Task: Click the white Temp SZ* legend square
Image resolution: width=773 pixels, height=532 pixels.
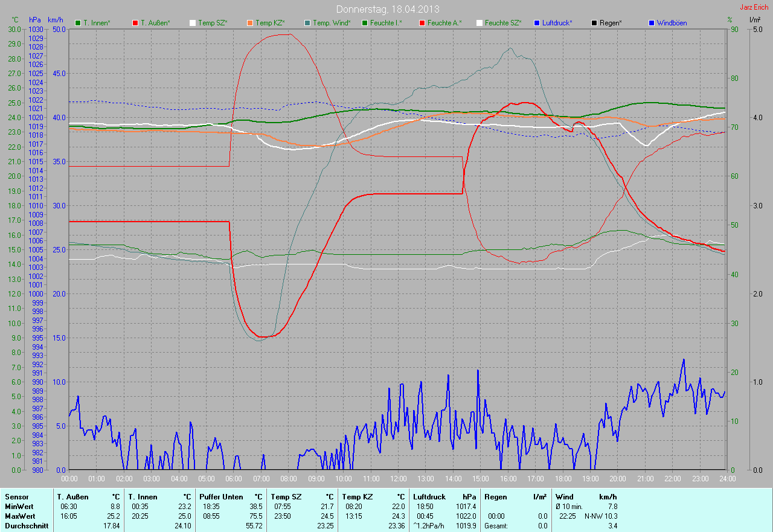Action: (193, 23)
